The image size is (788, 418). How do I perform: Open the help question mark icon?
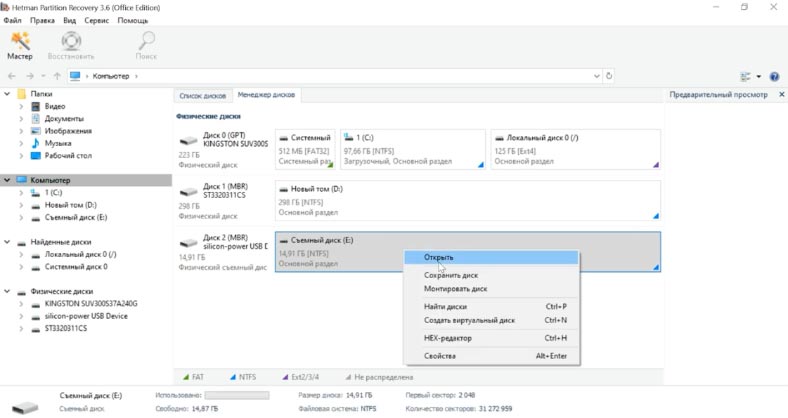click(774, 76)
